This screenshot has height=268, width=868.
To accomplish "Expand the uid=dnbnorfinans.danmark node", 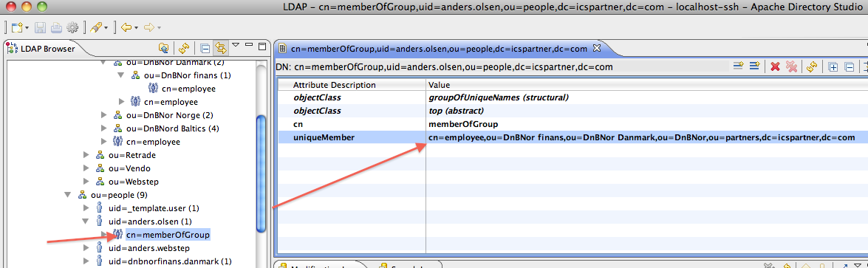I will point(86,261).
